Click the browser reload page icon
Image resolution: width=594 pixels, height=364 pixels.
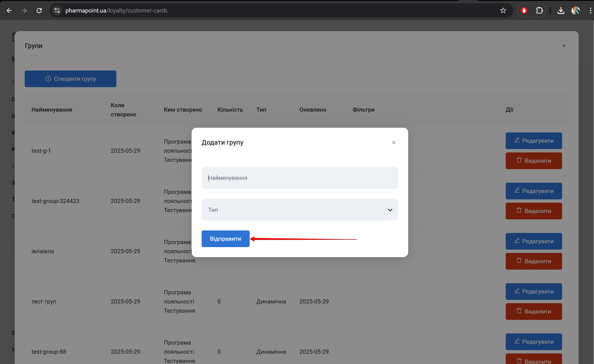click(39, 11)
